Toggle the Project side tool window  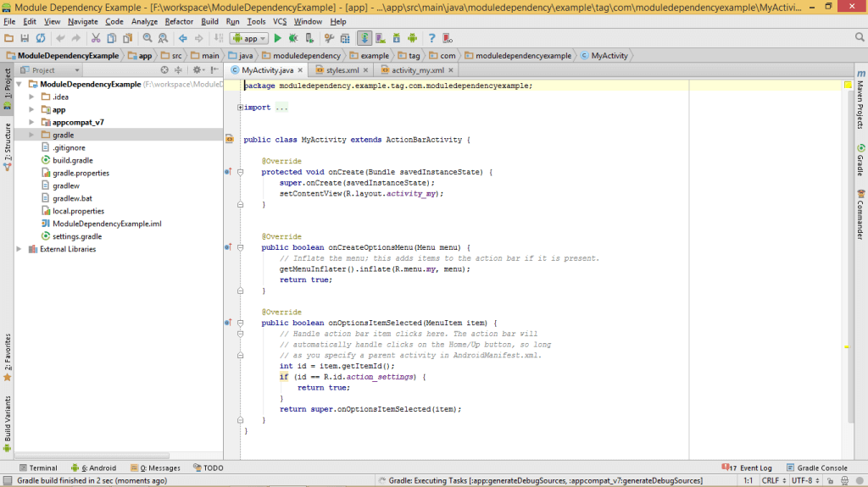7,89
